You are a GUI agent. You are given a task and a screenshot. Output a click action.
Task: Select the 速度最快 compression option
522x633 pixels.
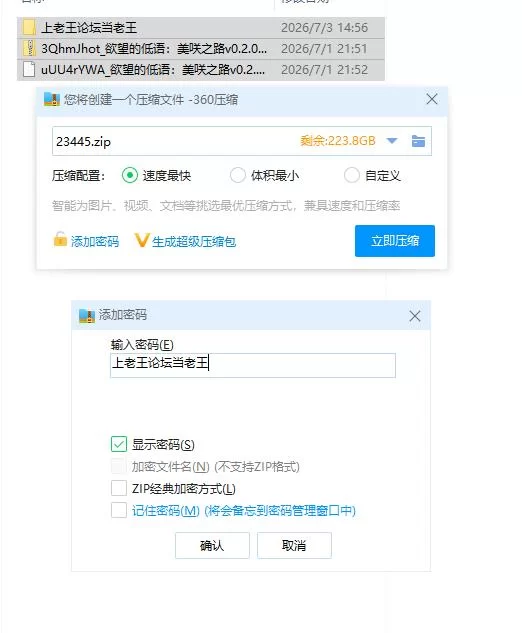click(x=130, y=175)
